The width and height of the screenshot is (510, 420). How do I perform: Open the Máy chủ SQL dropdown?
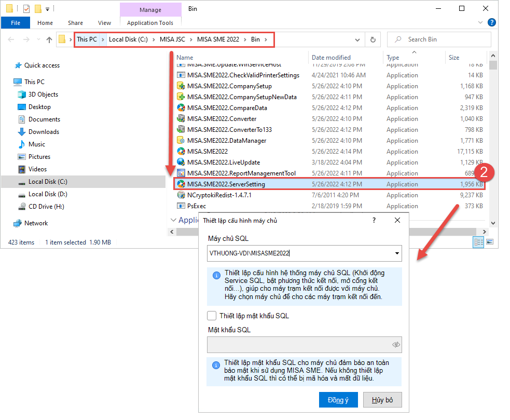[x=397, y=253]
